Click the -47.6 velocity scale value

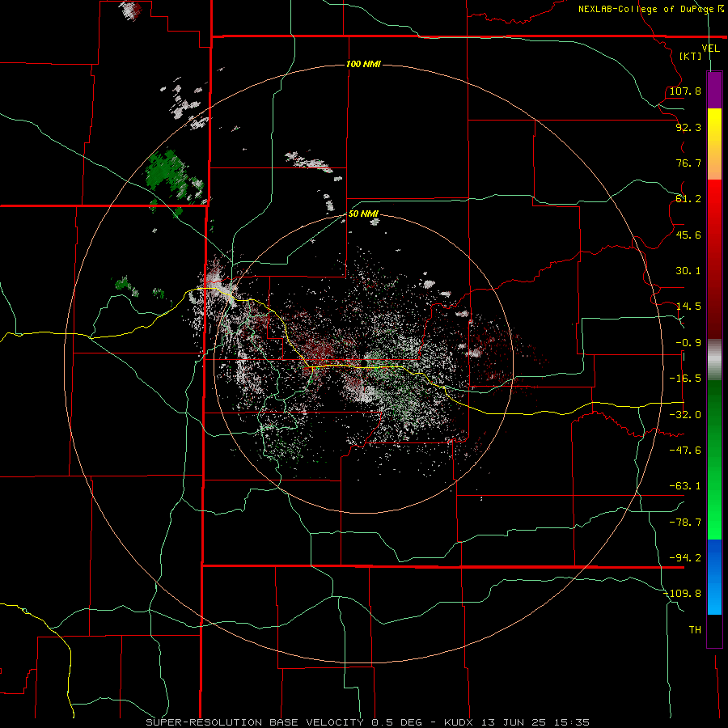pyautogui.click(x=685, y=451)
